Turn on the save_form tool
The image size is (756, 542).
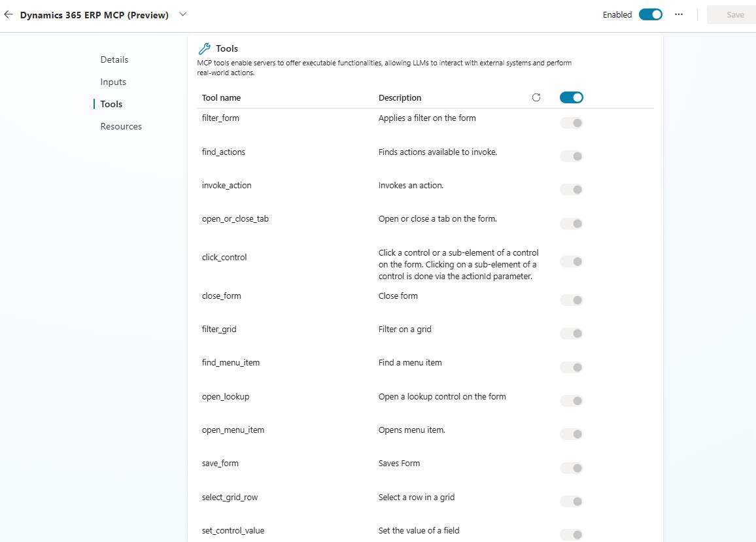(x=571, y=467)
